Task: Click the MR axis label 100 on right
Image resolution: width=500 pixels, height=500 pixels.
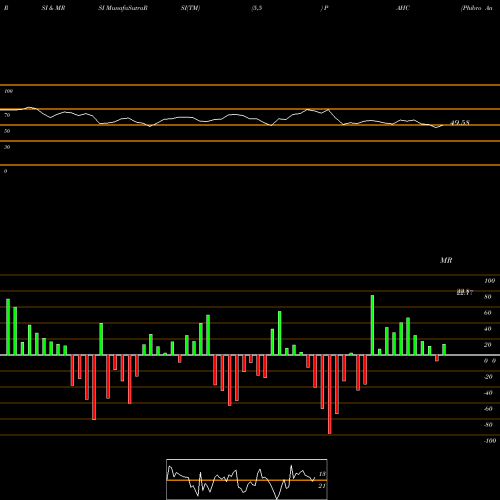Action: tap(490, 281)
